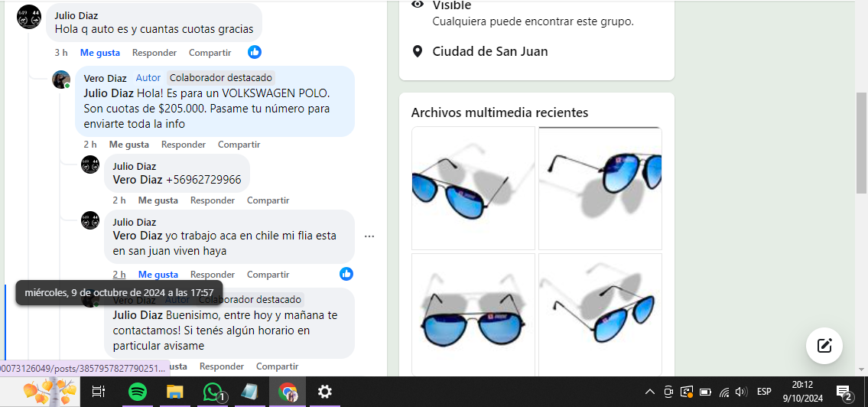Open the three-dot options menu for the Chile comment

(x=369, y=236)
